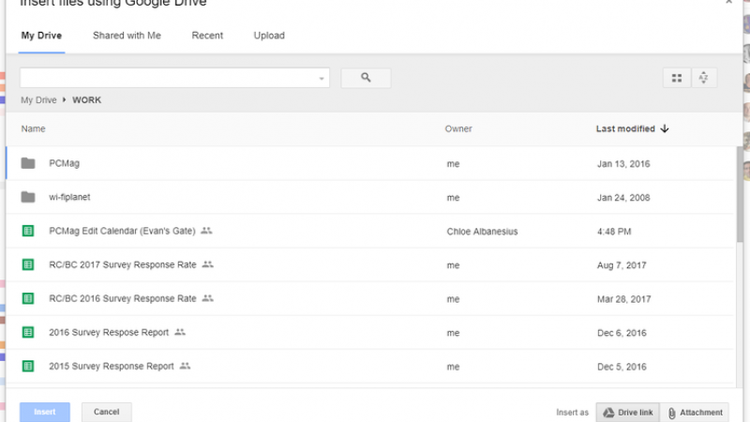
Task: Click shared-people icon beside RC/BC 2016 Survey
Action: click(x=208, y=298)
